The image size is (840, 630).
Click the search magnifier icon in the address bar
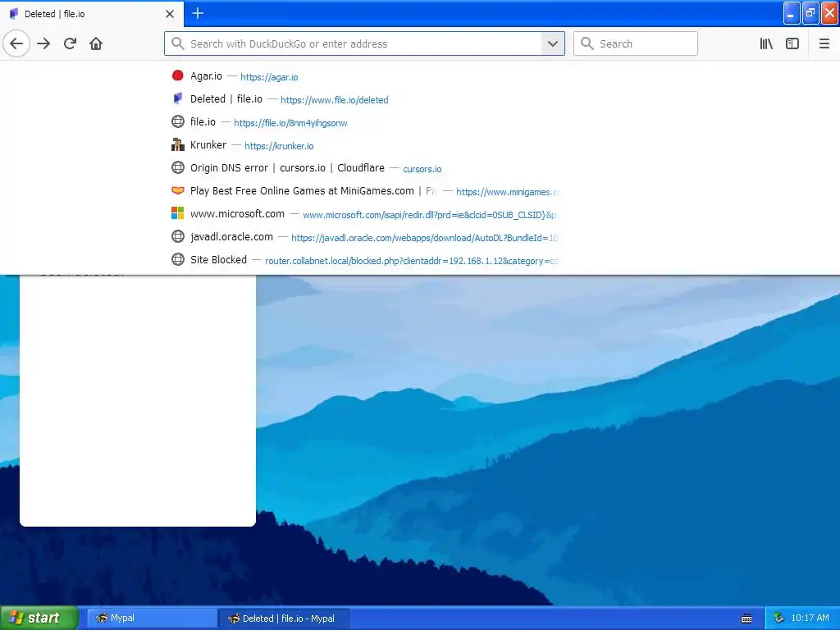177,43
